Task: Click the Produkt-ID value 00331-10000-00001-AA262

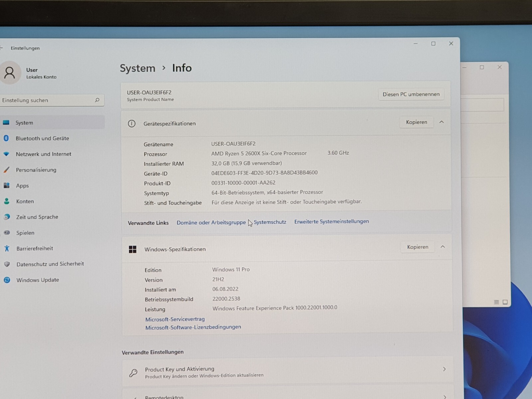Action: point(243,183)
